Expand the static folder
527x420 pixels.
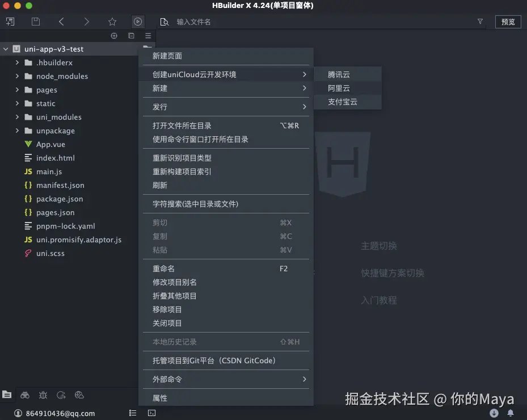click(x=17, y=103)
